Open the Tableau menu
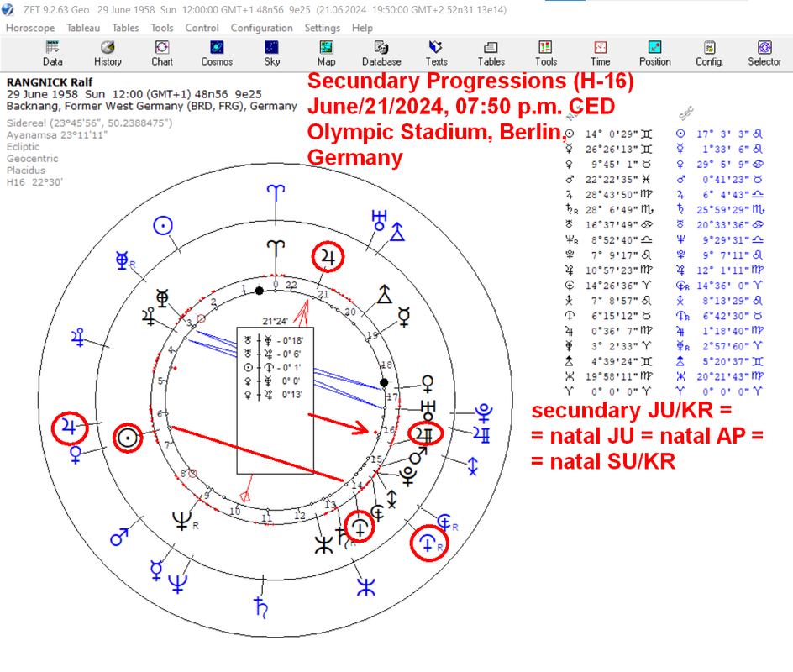Image resolution: width=793 pixels, height=672 pixels. 83,28
